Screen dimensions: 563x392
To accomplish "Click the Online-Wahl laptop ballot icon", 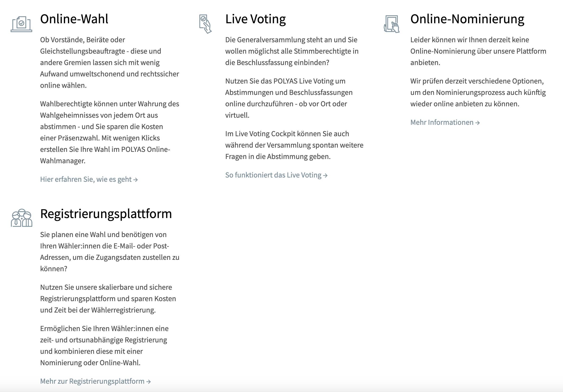I will pyautogui.click(x=21, y=24).
